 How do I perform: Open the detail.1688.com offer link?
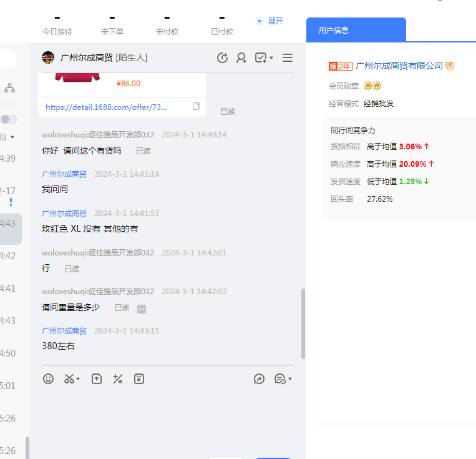[x=106, y=107]
